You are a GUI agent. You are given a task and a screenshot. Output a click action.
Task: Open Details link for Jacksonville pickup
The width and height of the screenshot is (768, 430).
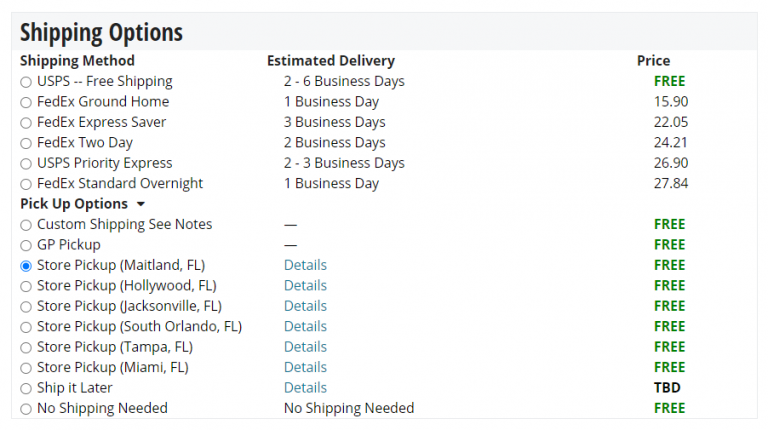tap(305, 306)
